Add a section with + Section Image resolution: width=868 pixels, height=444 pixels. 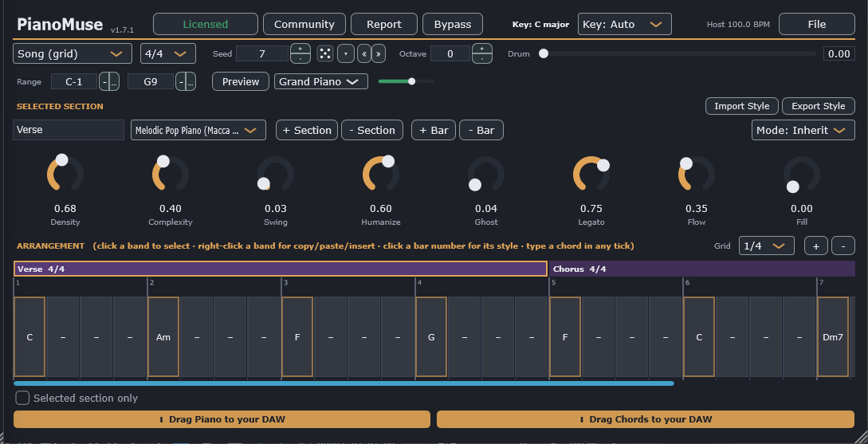click(x=307, y=130)
